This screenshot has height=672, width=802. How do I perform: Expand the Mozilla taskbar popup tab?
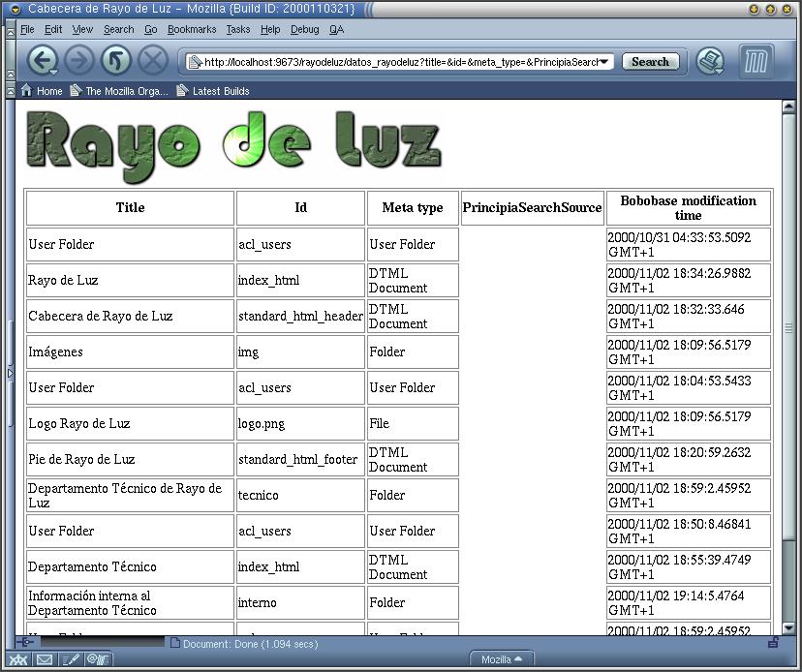point(502,659)
